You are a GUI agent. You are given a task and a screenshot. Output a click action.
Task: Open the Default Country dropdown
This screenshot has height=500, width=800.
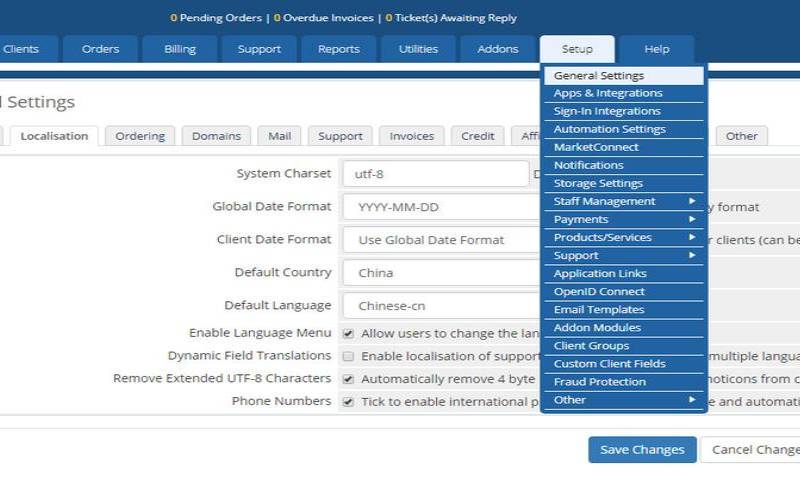coord(440,273)
